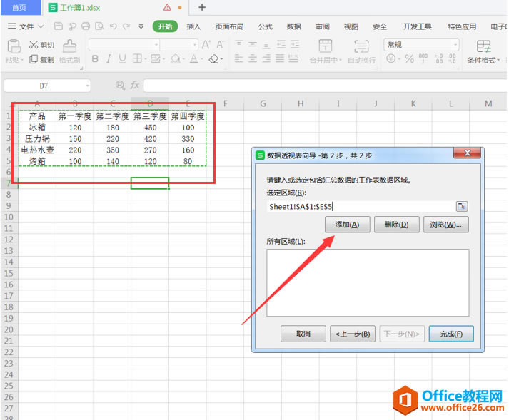Image resolution: width=509 pixels, height=420 pixels.
Task: Click the Redo arrow icon
Action: pyautogui.click(x=126, y=26)
